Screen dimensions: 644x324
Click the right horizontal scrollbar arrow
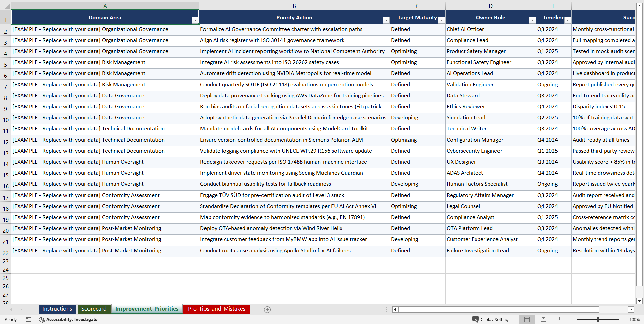pos(631,309)
